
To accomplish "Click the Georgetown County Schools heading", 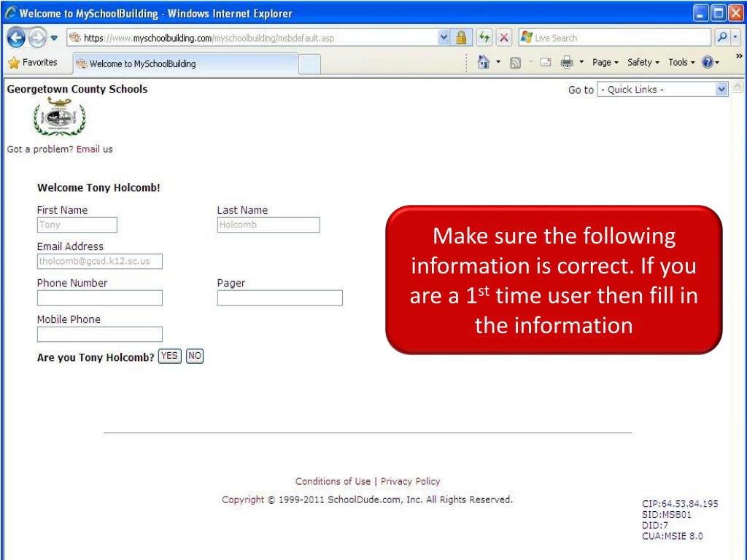I will [77, 89].
